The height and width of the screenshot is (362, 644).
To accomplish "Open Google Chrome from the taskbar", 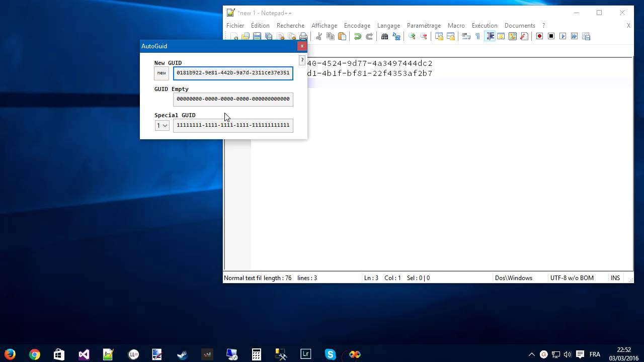I will point(34,354).
